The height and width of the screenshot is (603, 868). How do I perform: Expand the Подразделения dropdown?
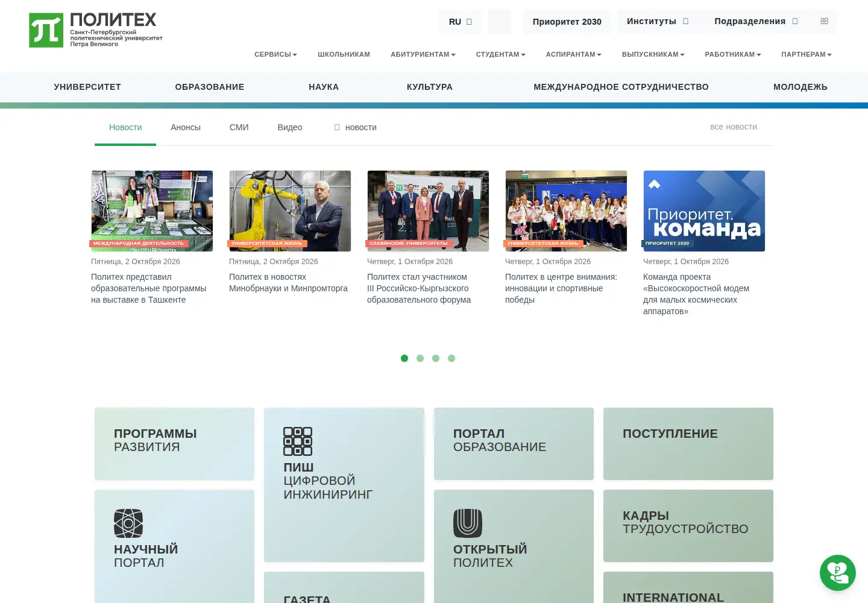(x=756, y=21)
